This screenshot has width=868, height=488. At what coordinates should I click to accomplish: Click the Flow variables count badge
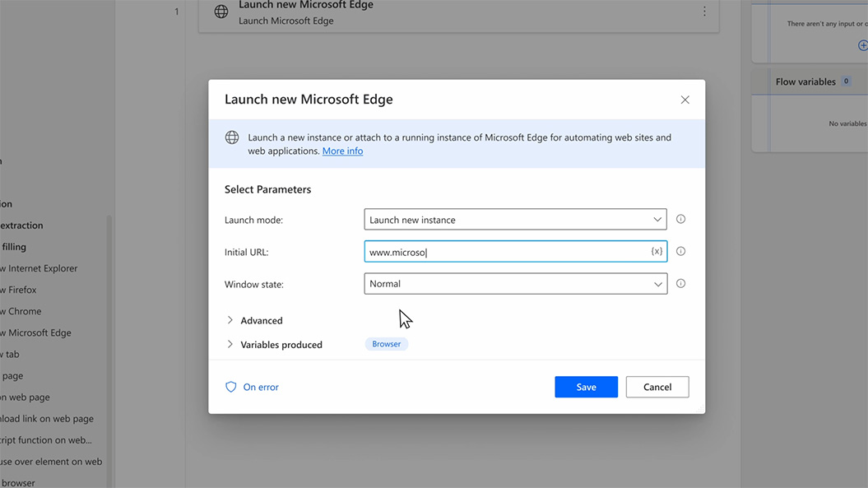[846, 81]
